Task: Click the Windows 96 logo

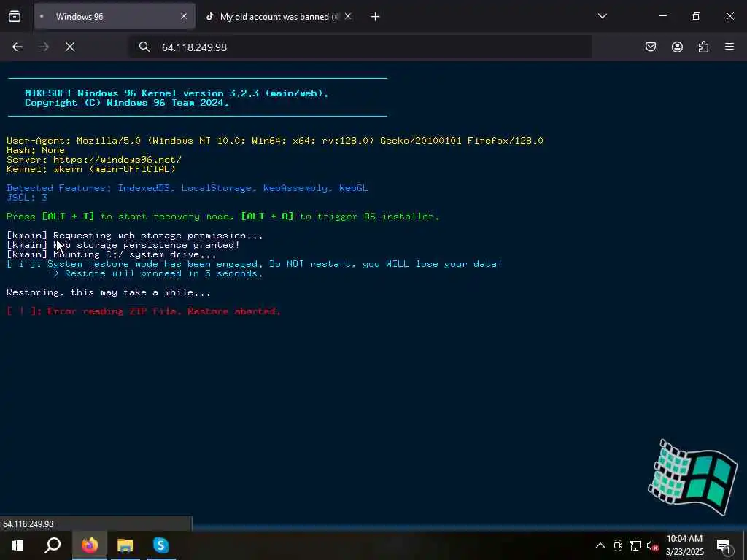Action: click(693, 477)
